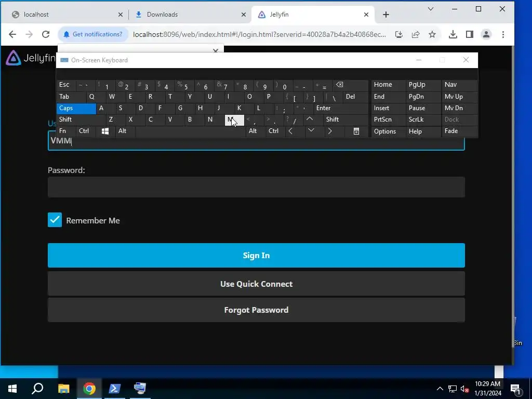
Task: Show hidden system tray icons
Action: click(440, 389)
